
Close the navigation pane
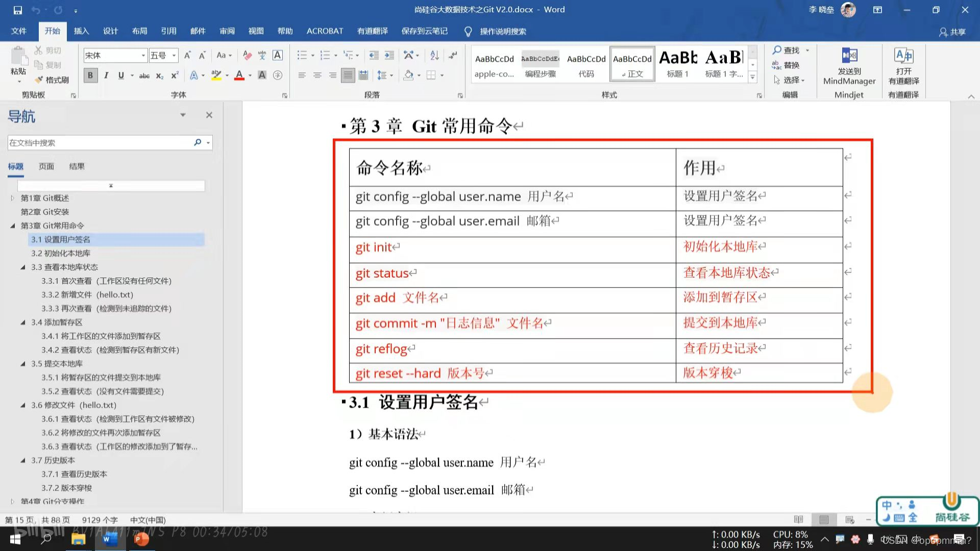pos(209,115)
